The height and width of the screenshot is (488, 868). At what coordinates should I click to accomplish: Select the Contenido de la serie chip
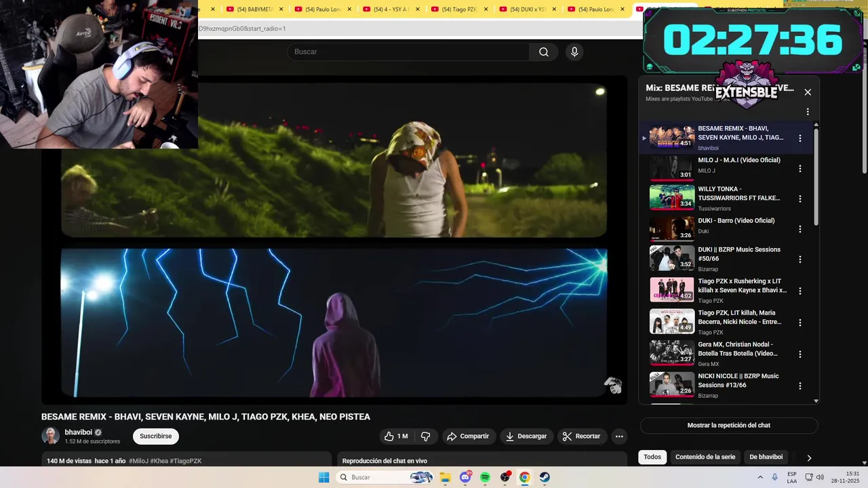coord(705,457)
